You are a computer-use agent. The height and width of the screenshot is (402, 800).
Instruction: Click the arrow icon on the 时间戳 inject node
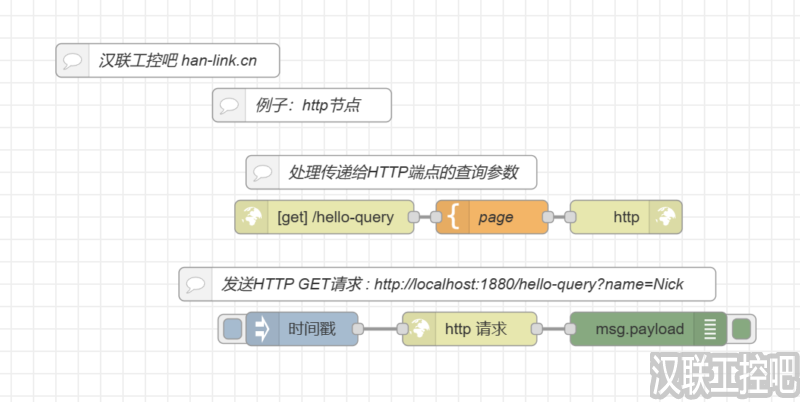click(x=261, y=329)
